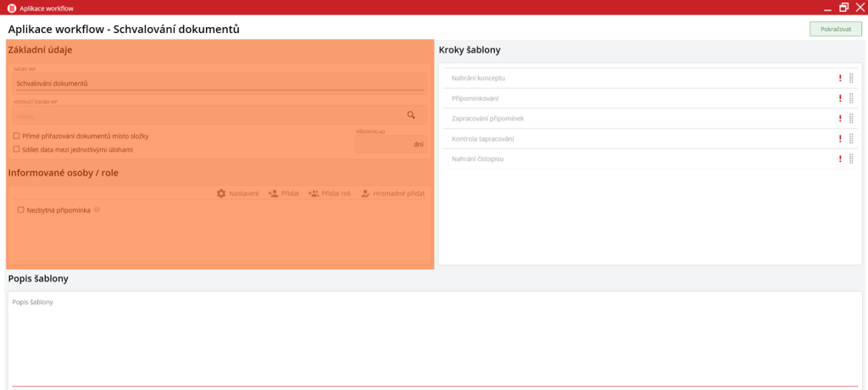This screenshot has width=868, height=390.
Task: Click drag handle of Kontrola zapracování step
Action: coord(851,139)
